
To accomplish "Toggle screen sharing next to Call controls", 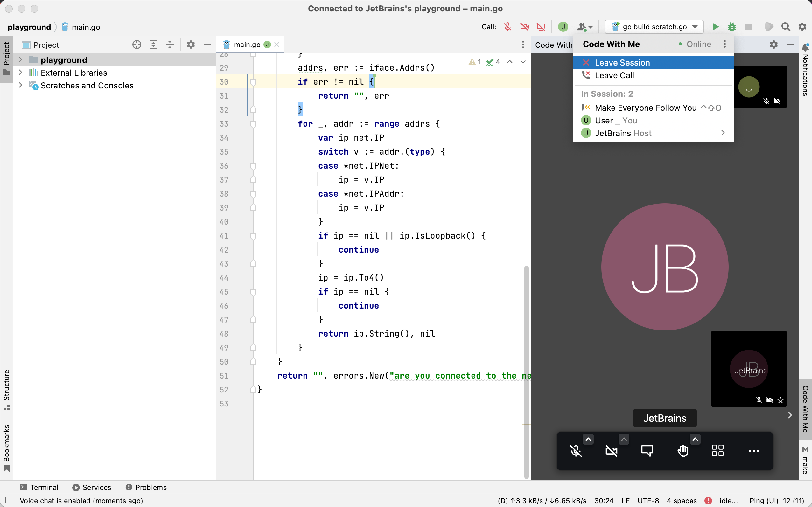I will click(x=540, y=26).
